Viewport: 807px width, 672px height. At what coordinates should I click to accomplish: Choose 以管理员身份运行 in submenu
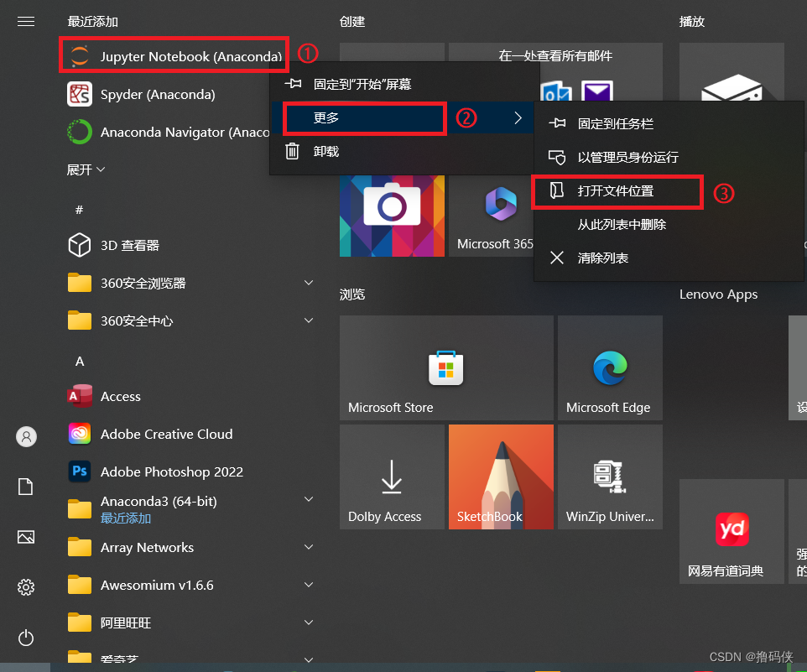click(x=669, y=158)
